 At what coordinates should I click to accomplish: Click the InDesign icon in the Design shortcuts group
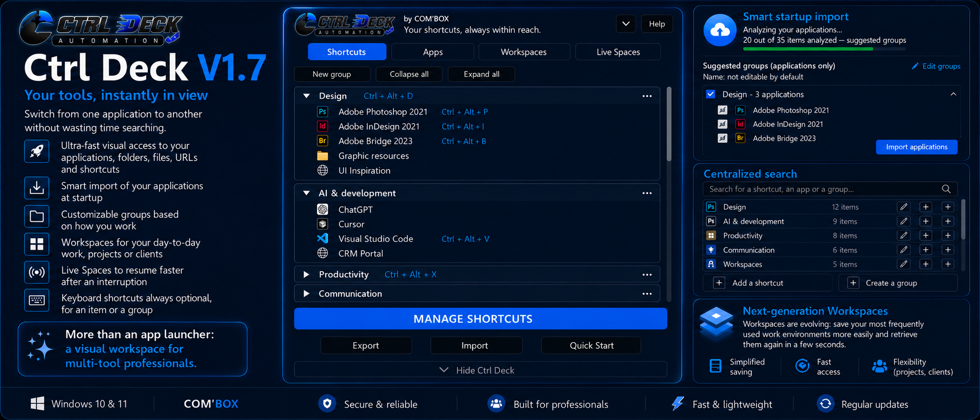coord(322,126)
